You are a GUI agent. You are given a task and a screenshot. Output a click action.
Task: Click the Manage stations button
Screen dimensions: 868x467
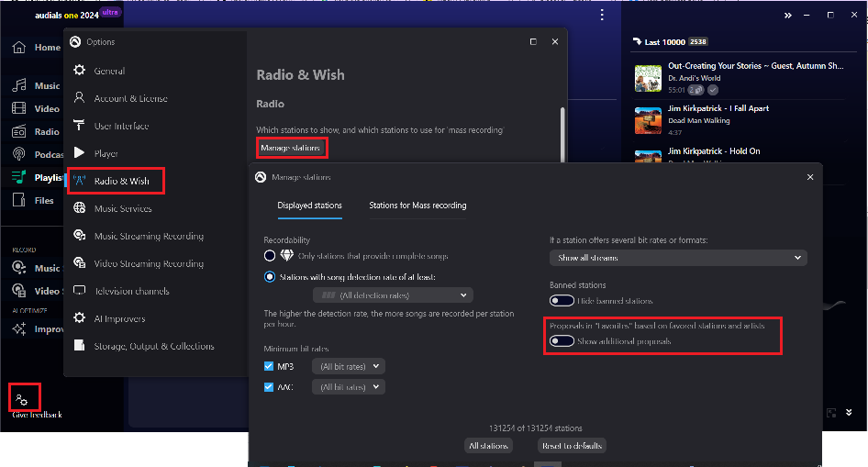point(291,148)
